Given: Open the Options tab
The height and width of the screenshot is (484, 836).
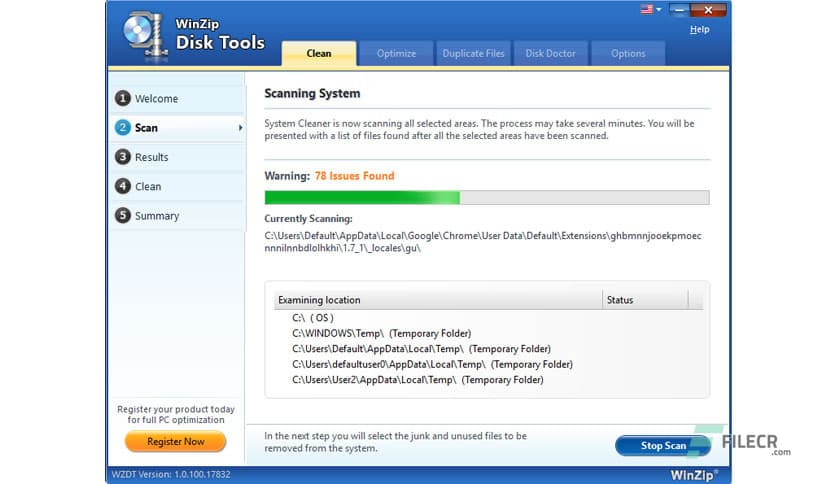Looking at the screenshot, I should [x=628, y=53].
